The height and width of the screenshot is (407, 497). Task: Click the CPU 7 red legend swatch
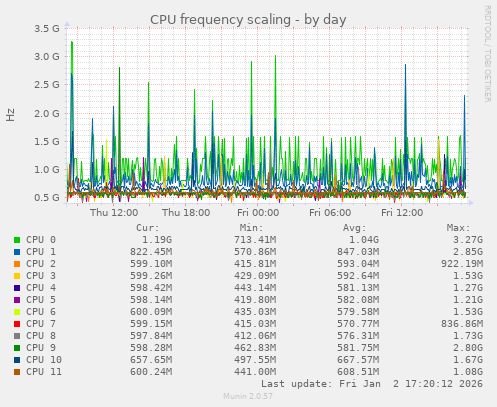tap(17, 324)
